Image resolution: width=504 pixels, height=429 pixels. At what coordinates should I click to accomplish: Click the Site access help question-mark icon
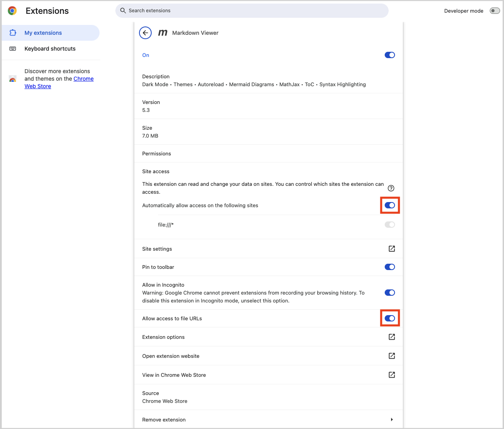point(391,188)
